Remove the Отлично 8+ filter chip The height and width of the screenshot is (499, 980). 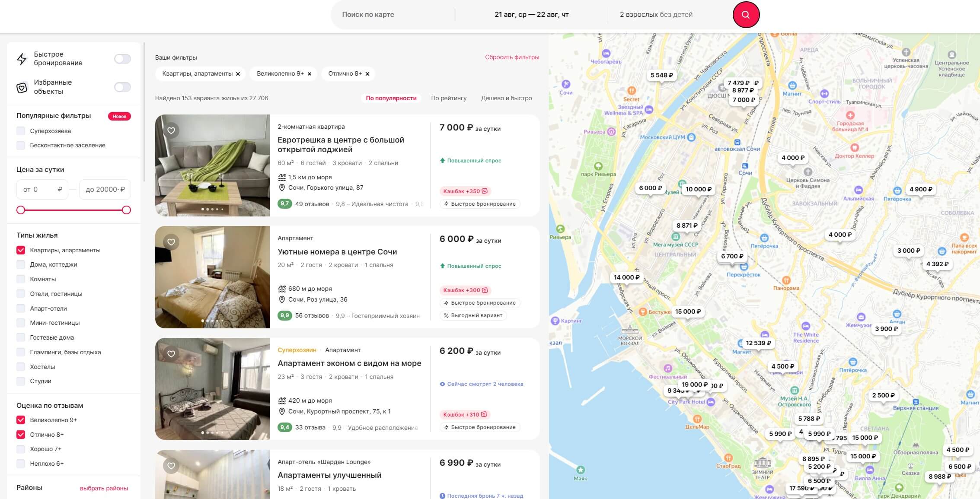367,74
